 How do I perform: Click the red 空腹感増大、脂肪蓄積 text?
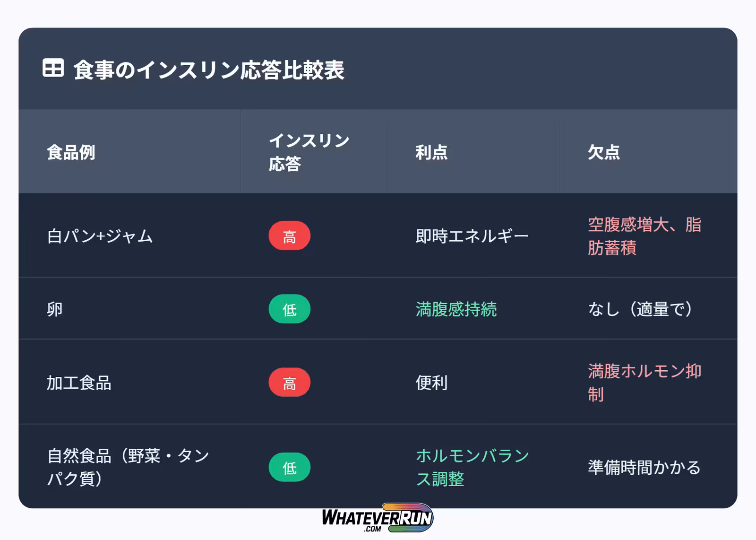point(644,236)
